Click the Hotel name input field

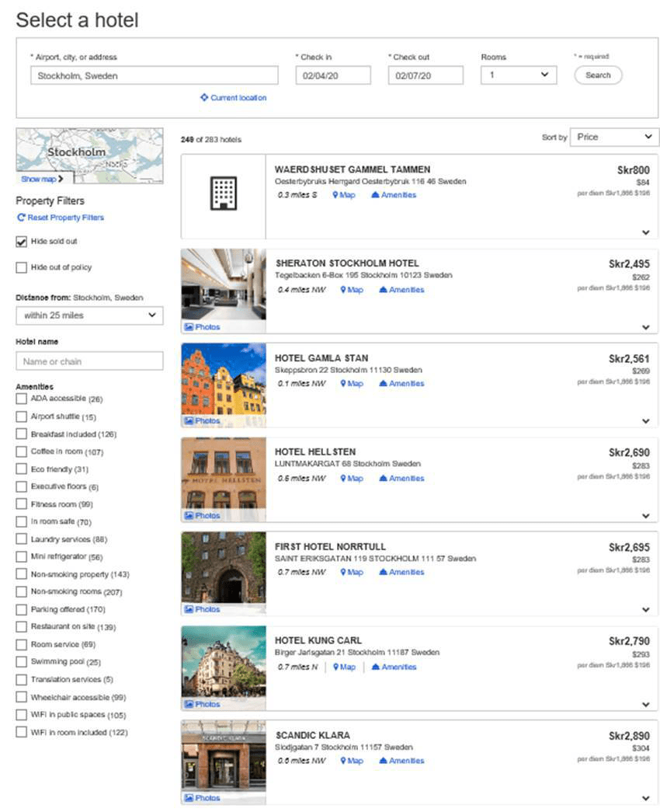coord(89,361)
